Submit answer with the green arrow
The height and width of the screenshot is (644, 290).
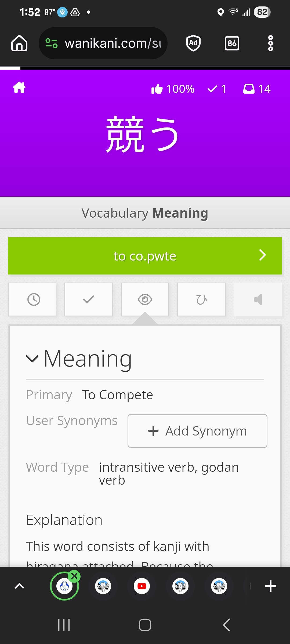262,255
